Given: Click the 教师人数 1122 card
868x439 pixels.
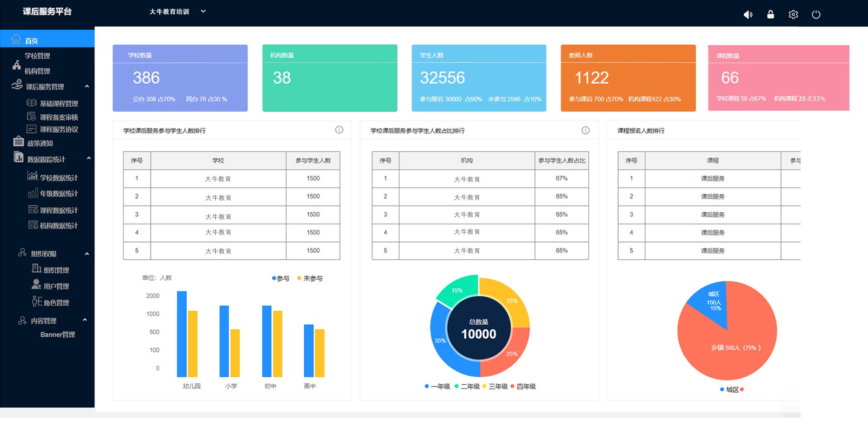Looking at the screenshot, I should (628, 78).
